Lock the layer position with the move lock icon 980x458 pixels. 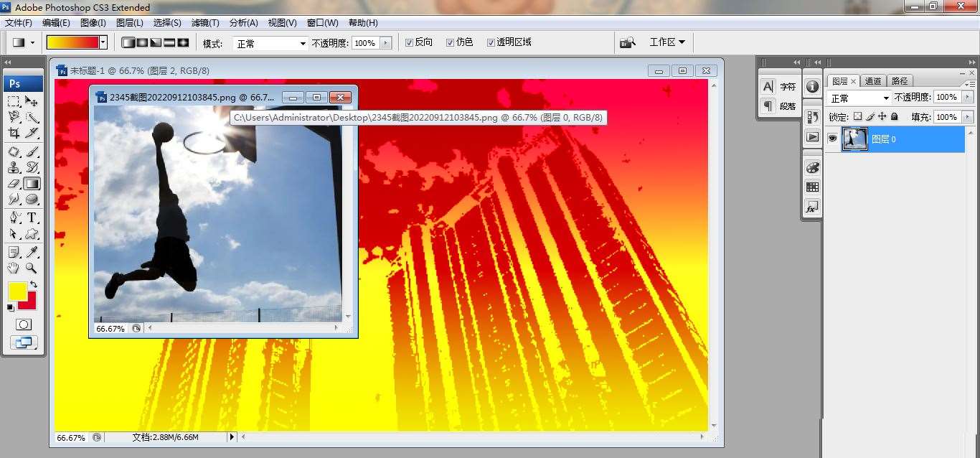pyautogui.click(x=882, y=117)
